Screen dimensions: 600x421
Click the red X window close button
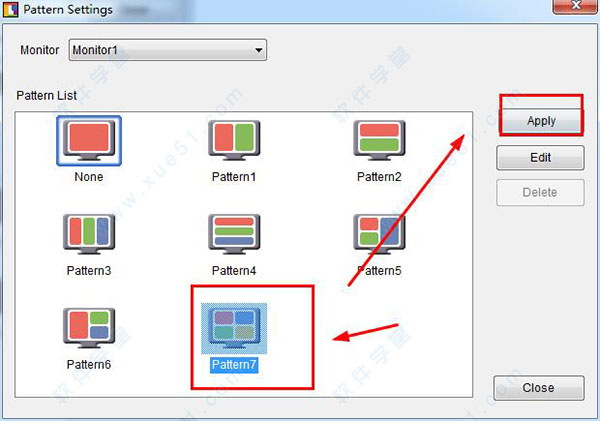click(x=576, y=6)
